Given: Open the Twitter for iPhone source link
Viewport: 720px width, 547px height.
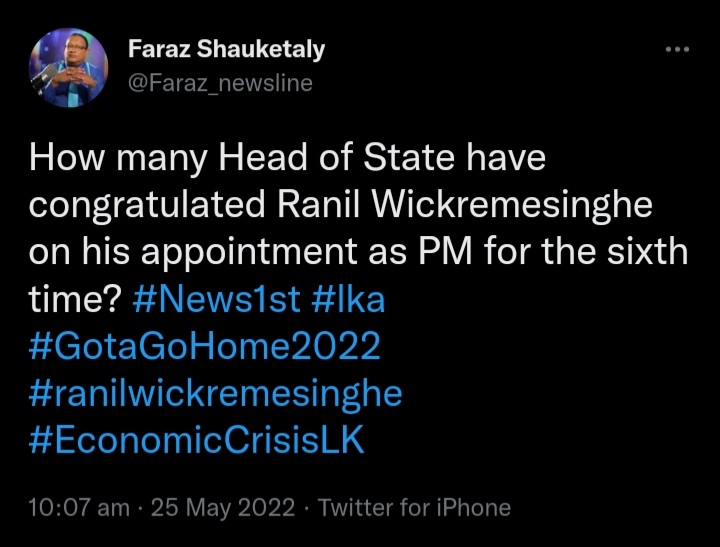Looking at the screenshot, I should coord(414,508).
